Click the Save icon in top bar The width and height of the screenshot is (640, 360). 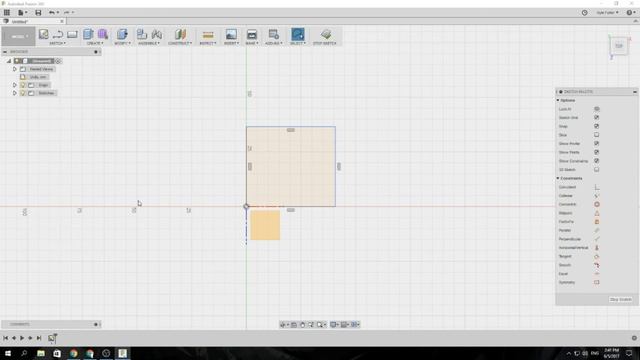[38, 13]
